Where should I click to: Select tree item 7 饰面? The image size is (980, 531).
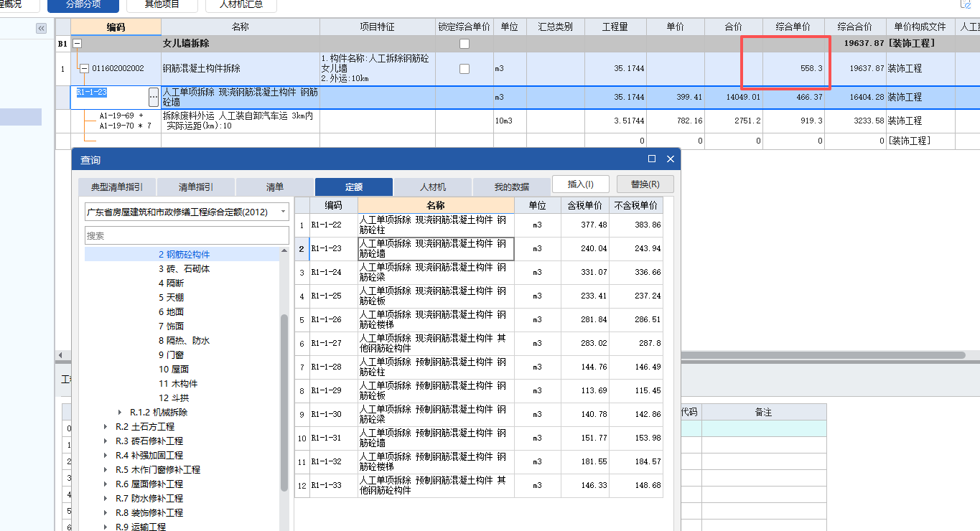coord(171,326)
